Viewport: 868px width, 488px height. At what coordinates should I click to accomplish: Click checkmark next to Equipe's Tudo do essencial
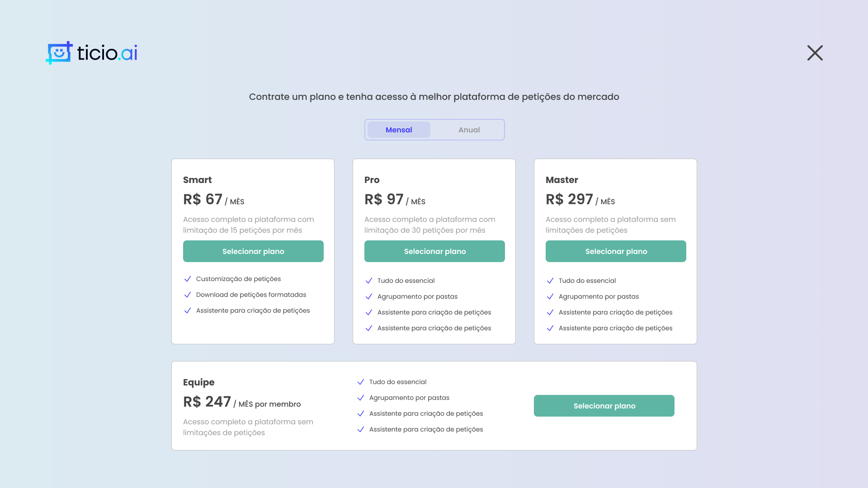(361, 382)
